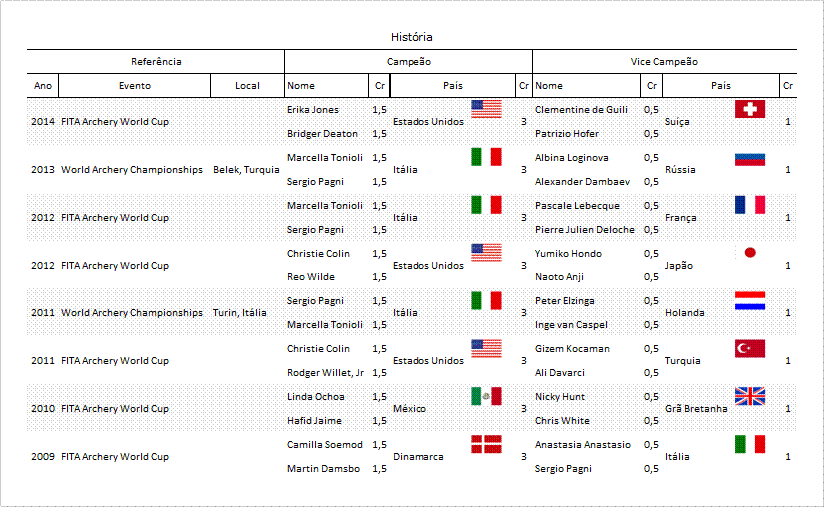Screen dimensions: 825x507
Task: Select the Turin, Itália location cell
Action: click(240, 313)
